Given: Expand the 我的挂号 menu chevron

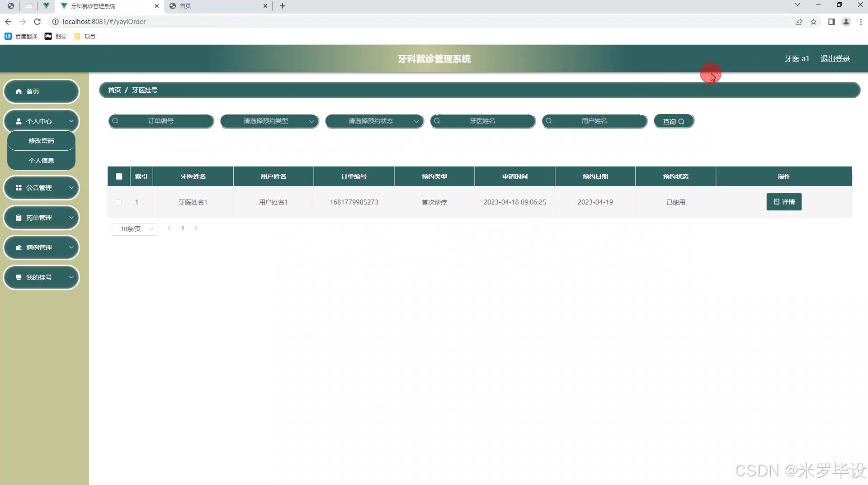Looking at the screenshot, I should click(x=71, y=277).
